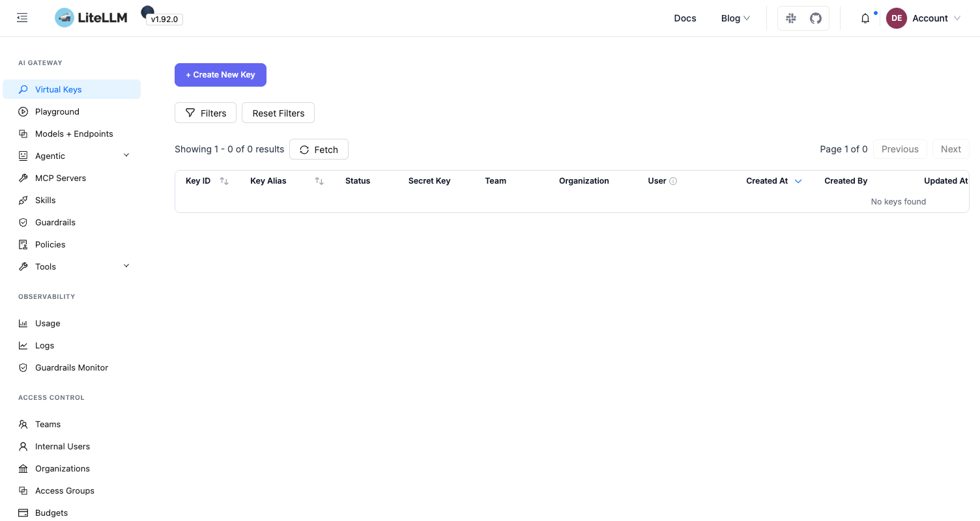Go to Teams
This screenshot has height=521, width=980.
[x=72, y=424]
